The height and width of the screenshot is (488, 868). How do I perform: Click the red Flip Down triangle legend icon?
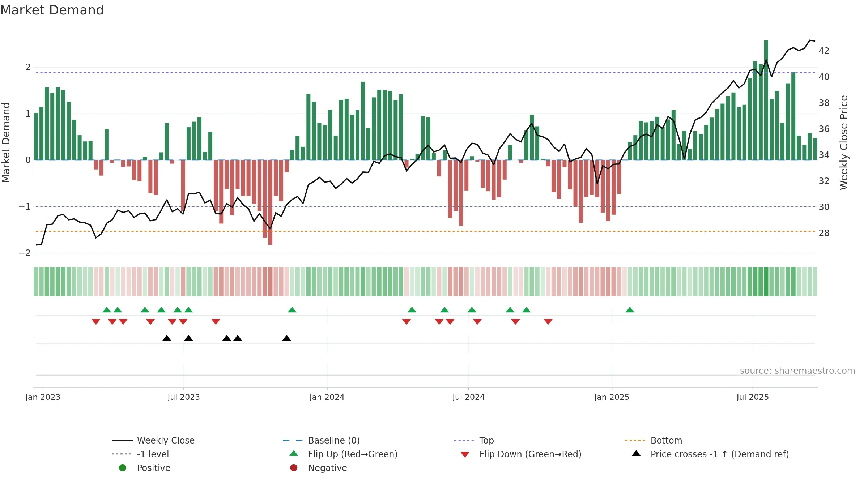click(465, 455)
